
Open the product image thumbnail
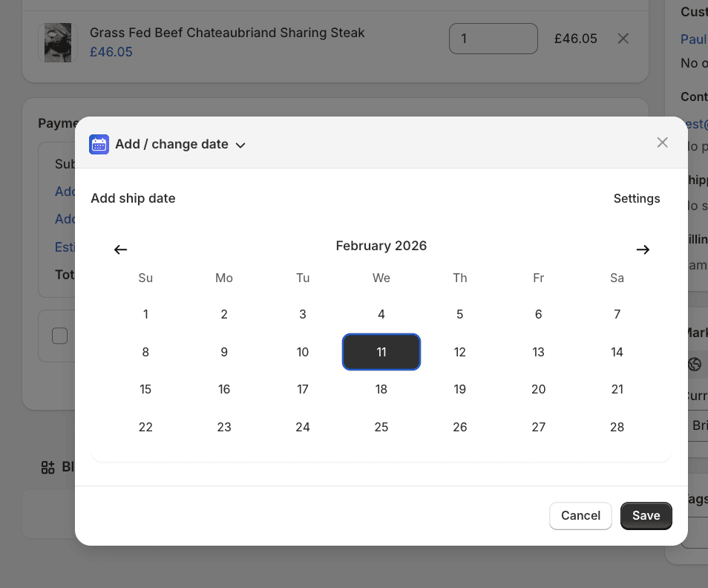tap(57, 42)
